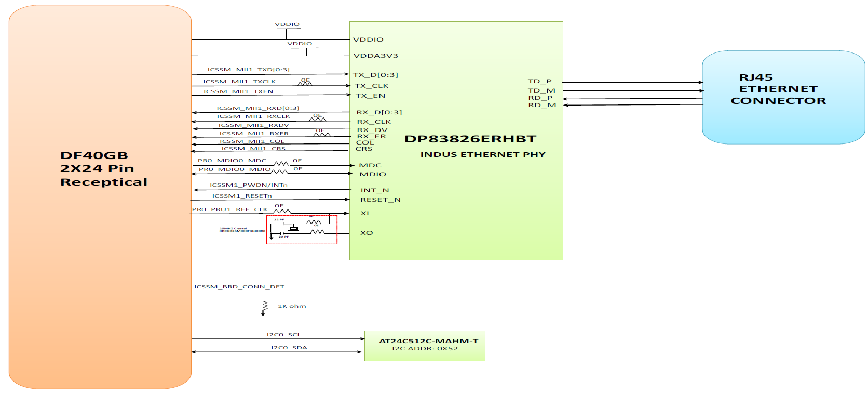Click the CRS pin label on PHY
Viewport: 868px width, 394px height.
pos(364,149)
